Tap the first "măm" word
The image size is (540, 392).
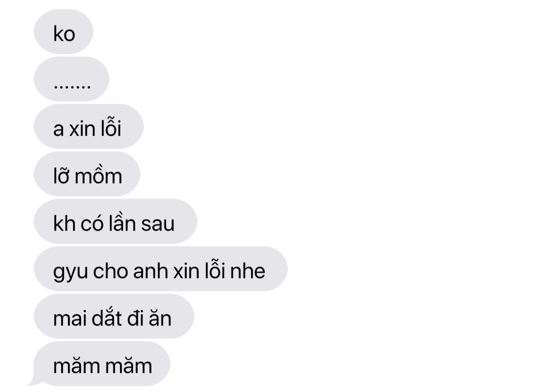click(x=76, y=366)
